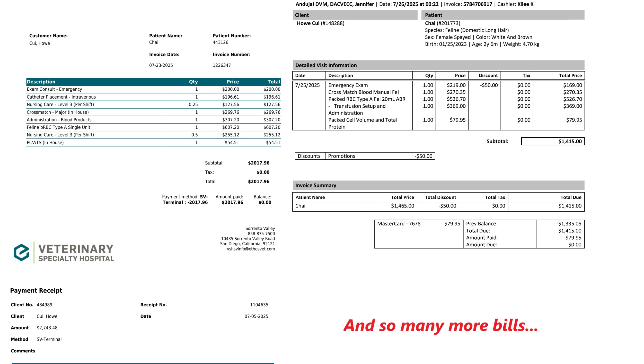The image size is (644, 364).
Task: Click invoice number 5784706917 in header
Action: [477, 4]
